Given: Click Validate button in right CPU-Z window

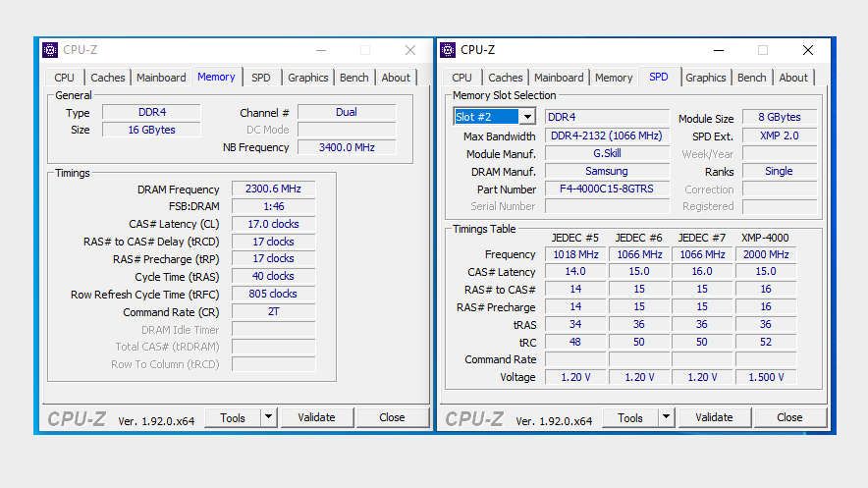Looking at the screenshot, I should tap(714, 417).
